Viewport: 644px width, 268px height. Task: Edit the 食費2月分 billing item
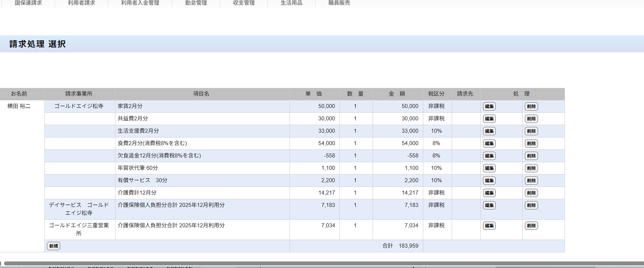[x=489, y=144]
